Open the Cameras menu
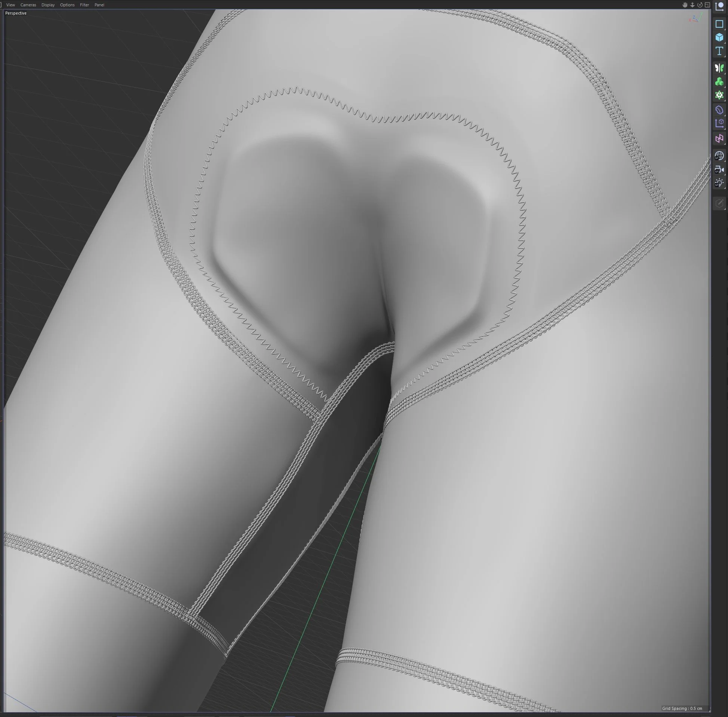This screenshot has width=728, height=717. point(28,5)
